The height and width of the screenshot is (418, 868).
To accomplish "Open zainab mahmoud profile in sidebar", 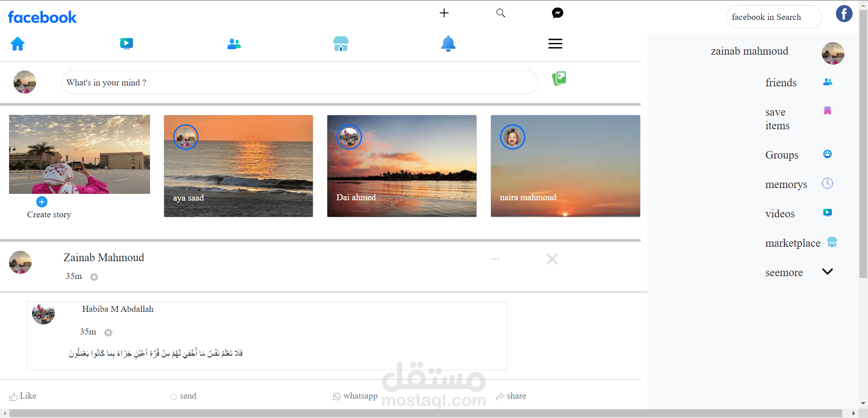I will [x=749, y=51].
